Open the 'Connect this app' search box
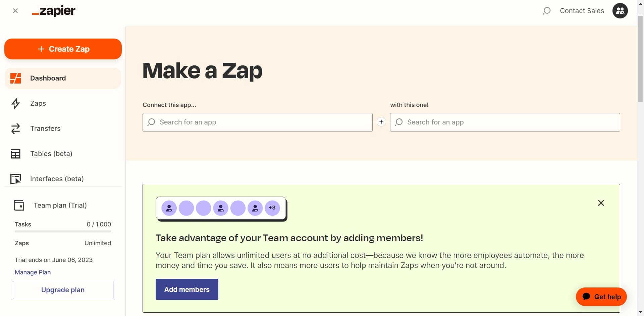 (257, 122)
